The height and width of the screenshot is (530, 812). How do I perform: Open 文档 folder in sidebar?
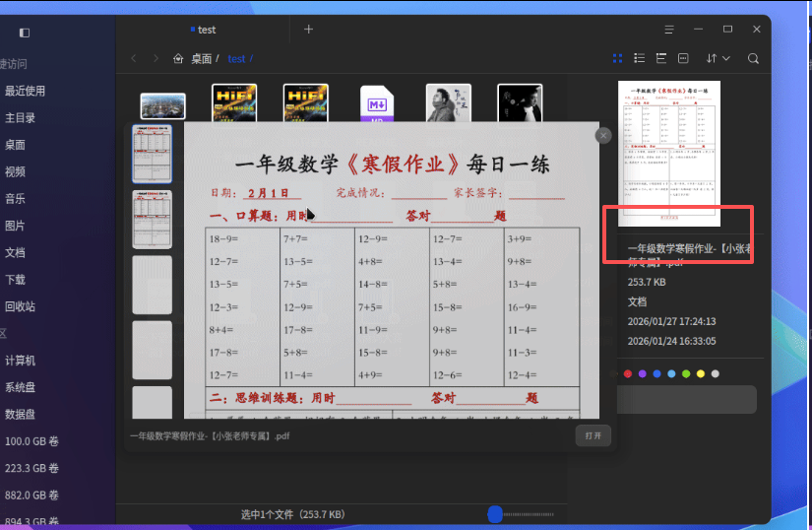coord(15,252)
